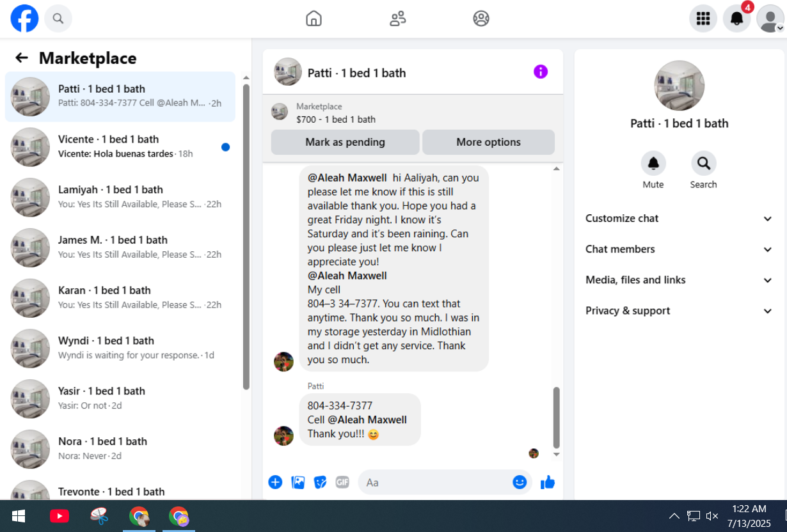
Task: Click large listing photo in info panel
Action: [x=680, y=86]
